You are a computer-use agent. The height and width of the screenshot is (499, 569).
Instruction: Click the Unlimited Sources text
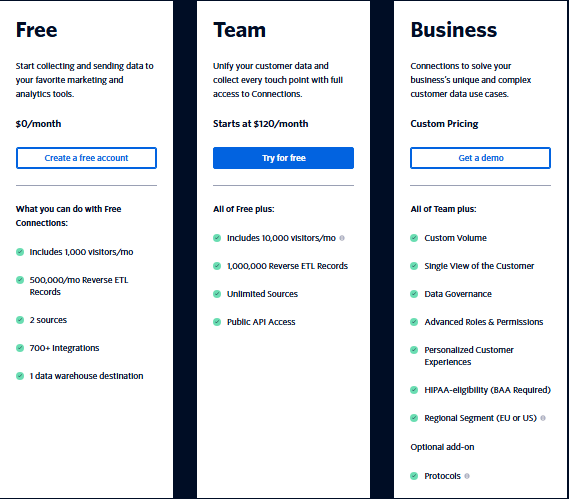262,294
